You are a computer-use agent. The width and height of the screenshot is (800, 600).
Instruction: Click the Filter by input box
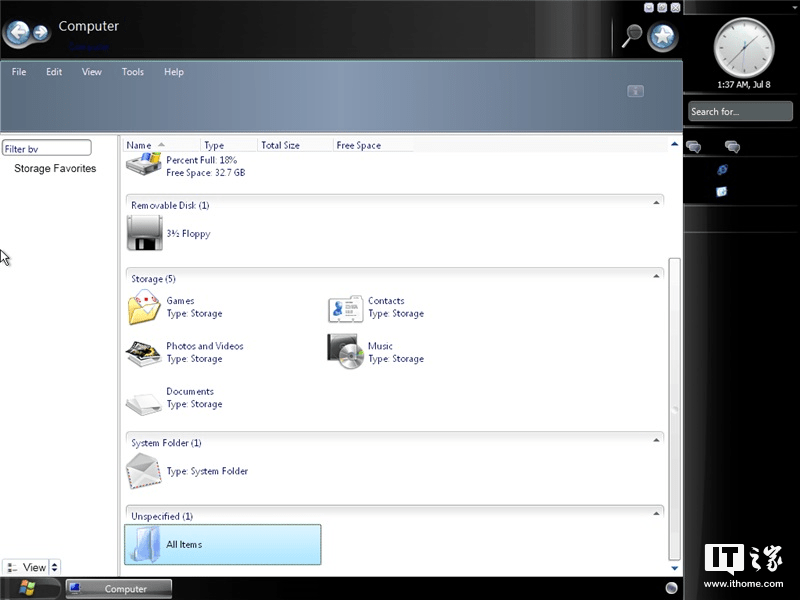pos(46,146)
